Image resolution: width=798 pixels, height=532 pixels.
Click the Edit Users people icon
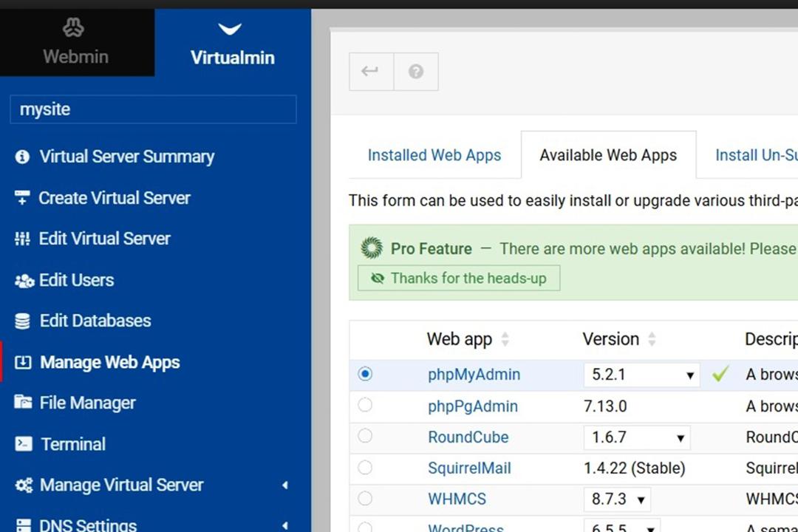click(24, 281)
